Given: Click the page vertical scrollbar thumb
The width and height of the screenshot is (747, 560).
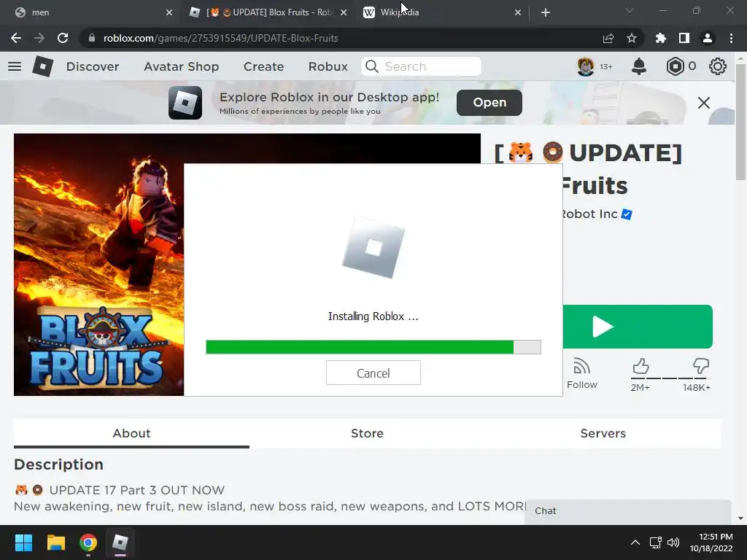Looking at the screenshot, I should point(740,122).
